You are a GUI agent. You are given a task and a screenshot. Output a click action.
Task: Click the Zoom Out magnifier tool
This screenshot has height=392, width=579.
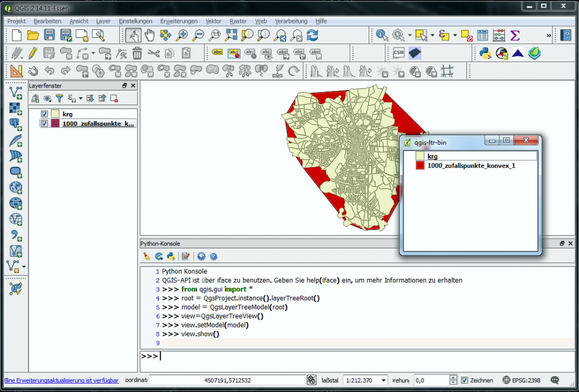click(x=198, y=35)
